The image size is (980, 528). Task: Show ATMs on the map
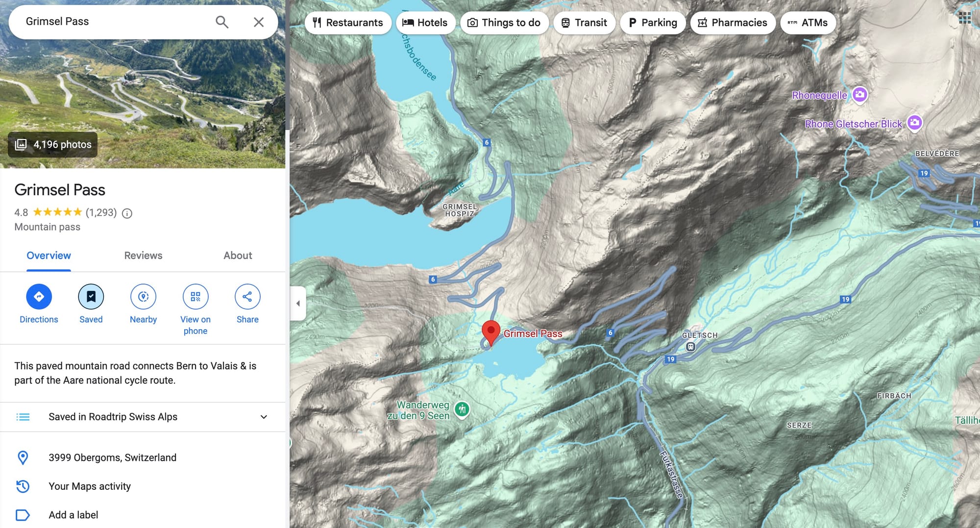pyautogui.click(x=808, y=23)
